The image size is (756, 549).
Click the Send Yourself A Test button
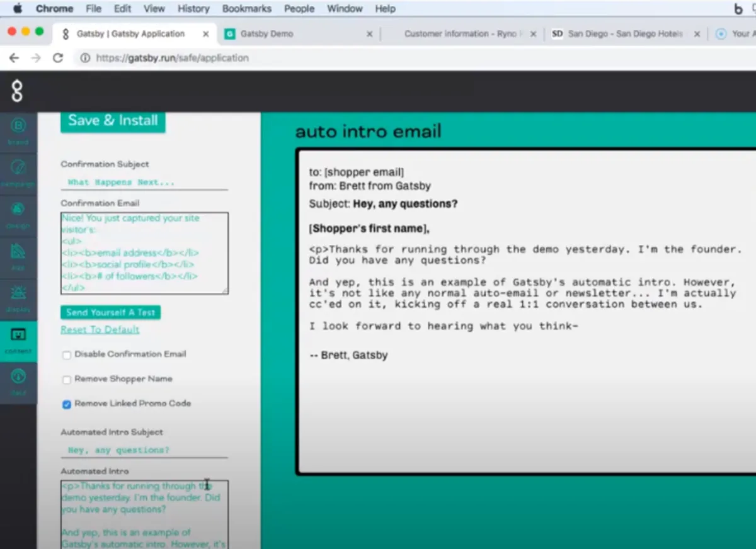pyautogui.click(x=110, y=312)
